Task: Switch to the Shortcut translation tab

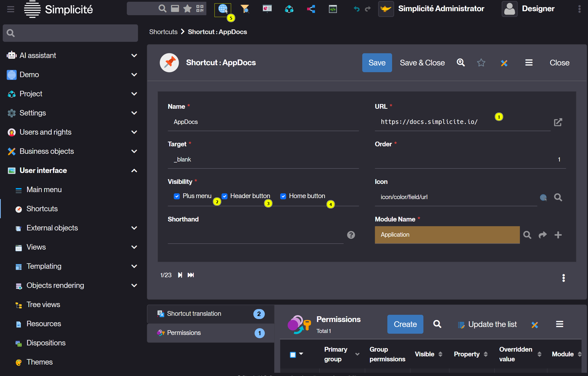Action: 194,314
